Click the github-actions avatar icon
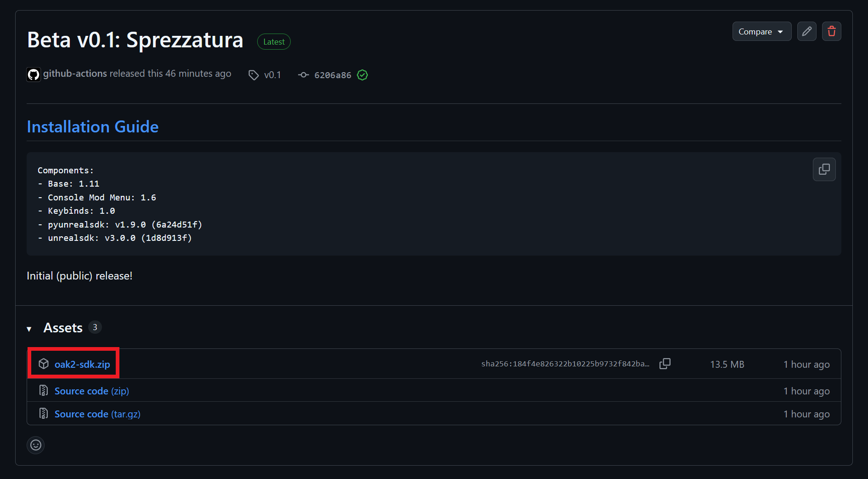The image size is (868, 479). pyautogui.click(x=33, y=74)
